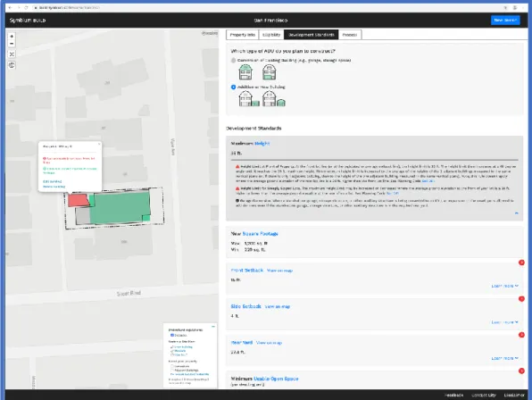Click the San Francisco header title
The width and height of the screenshot is (532, 400).
270,21
